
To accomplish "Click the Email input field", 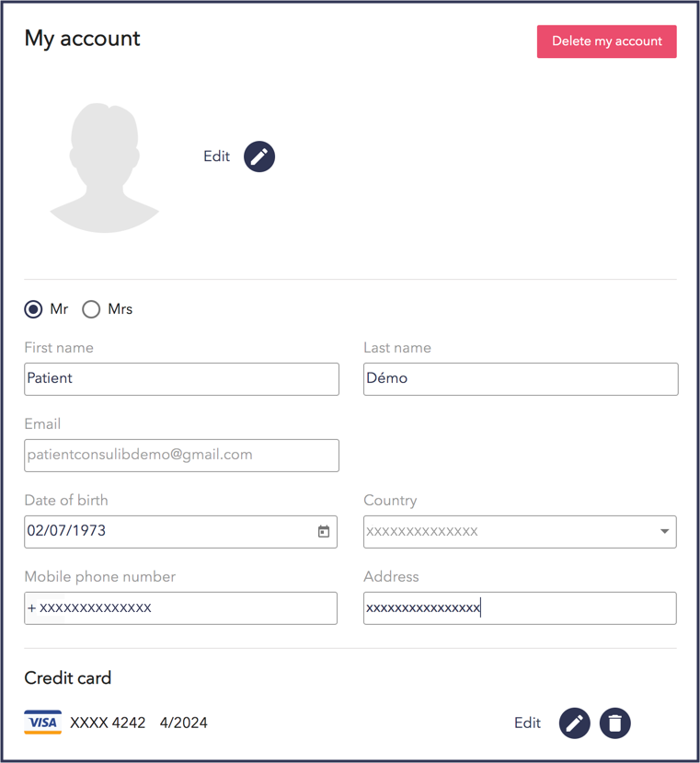I will (x=181, y=456).
